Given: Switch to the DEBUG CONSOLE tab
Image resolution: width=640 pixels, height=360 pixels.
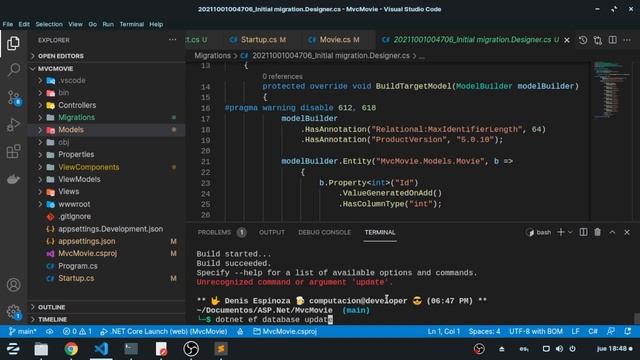Looking at the screenshot, I should coord(324,232).
